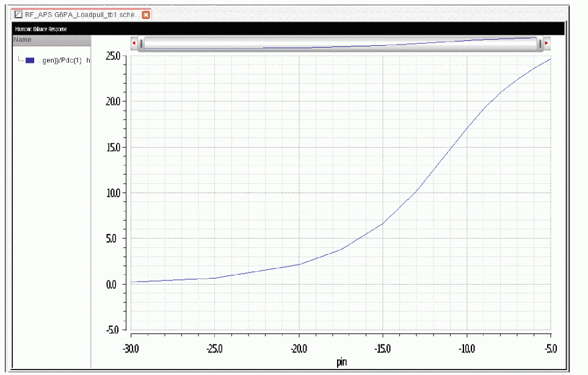The image size is (588, 375).
Task: Click the zoom slider overview bar
Action: (x=341, y=43)
